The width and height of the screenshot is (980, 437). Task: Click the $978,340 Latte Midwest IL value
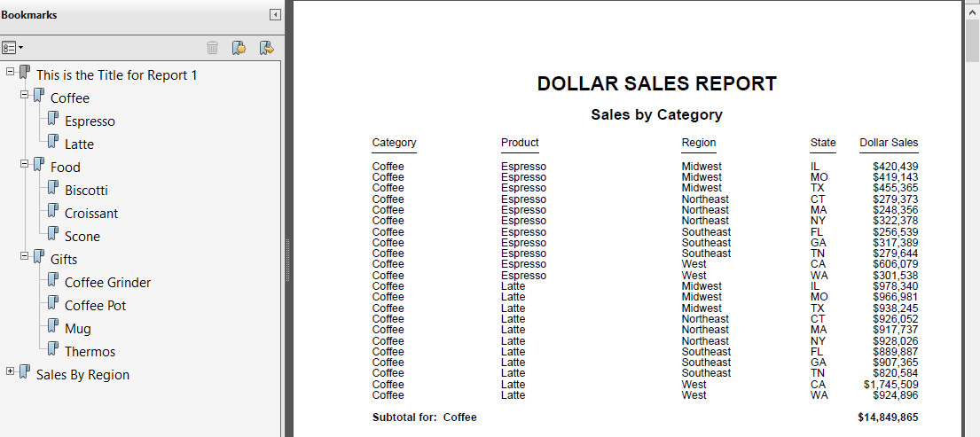click(x=896, y=286)
